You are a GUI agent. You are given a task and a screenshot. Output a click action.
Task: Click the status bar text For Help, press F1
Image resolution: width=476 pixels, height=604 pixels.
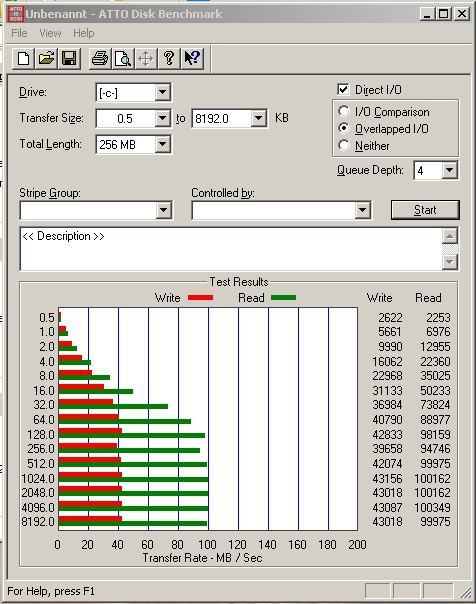51,591
